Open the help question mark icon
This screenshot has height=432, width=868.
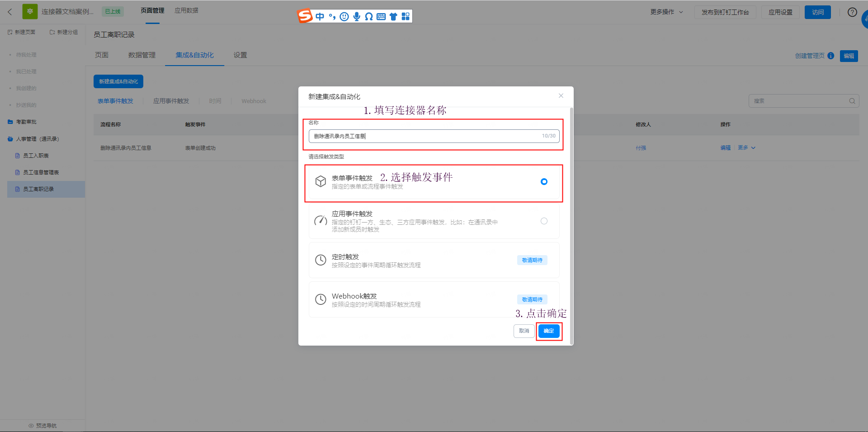852,12
